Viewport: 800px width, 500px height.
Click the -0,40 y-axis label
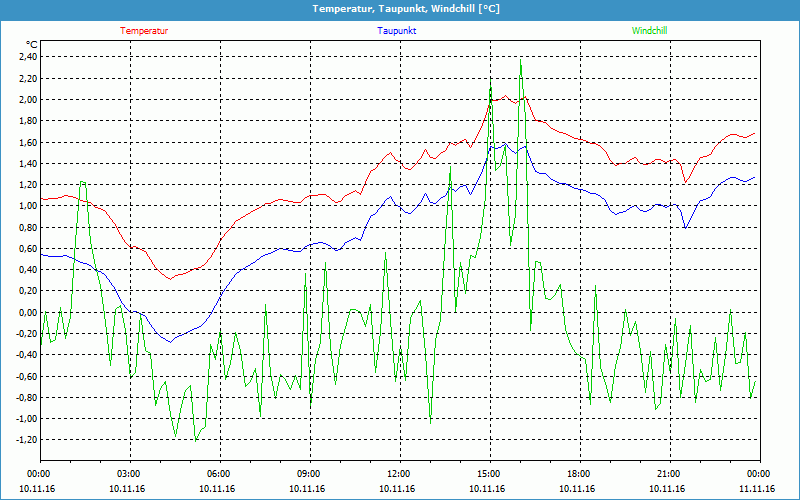(x=27, y=355)
